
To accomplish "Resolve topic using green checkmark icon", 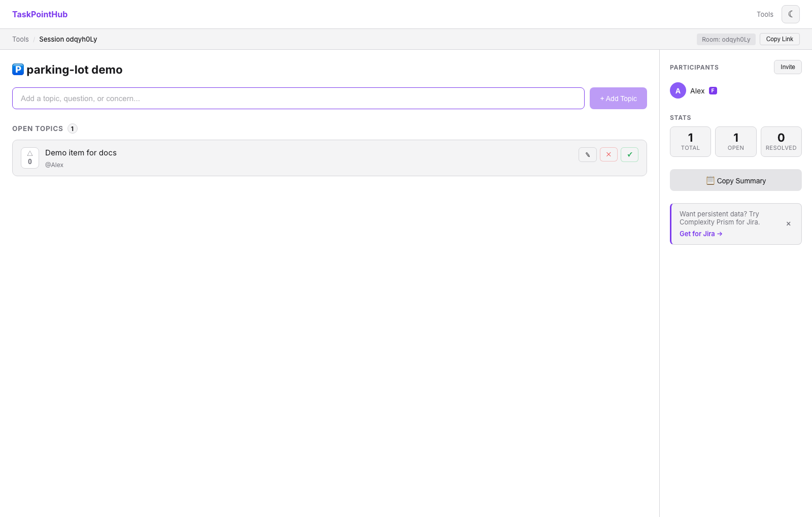I will [x=629, y=154].
